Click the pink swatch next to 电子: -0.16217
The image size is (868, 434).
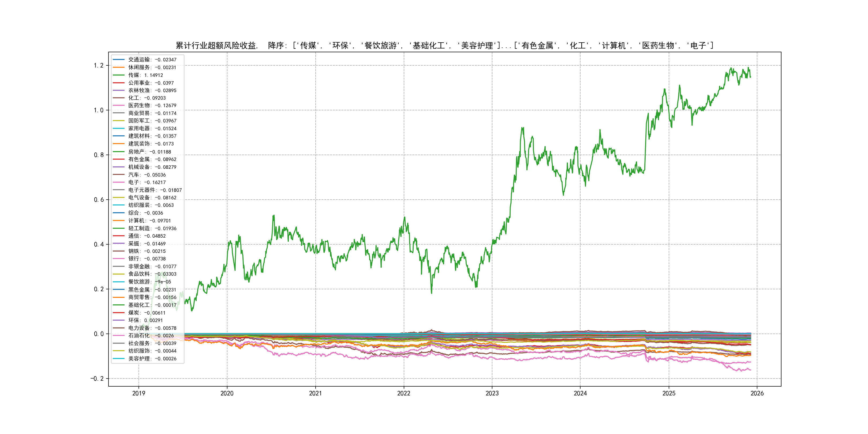[119, 182]
